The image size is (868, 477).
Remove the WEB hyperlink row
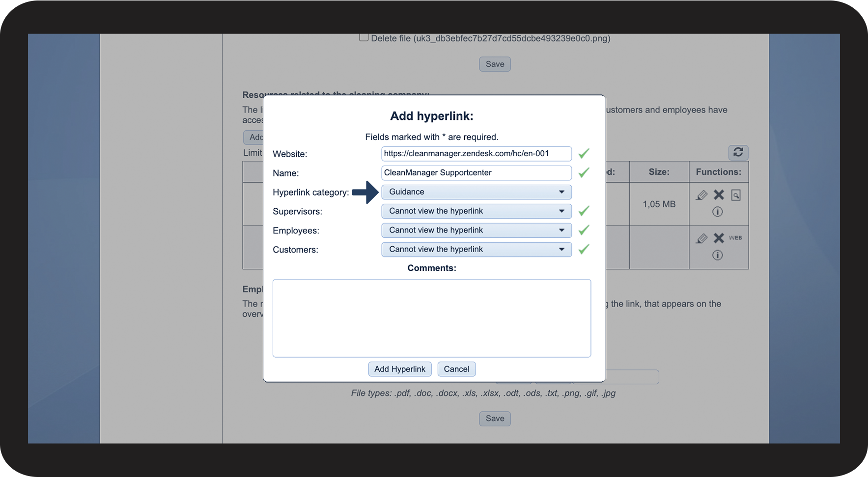click(719, 238)
